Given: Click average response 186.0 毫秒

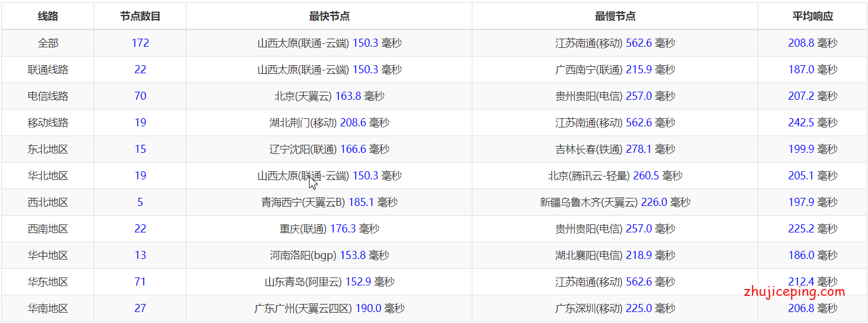Looking at the screenshot, I should point(813,256).
